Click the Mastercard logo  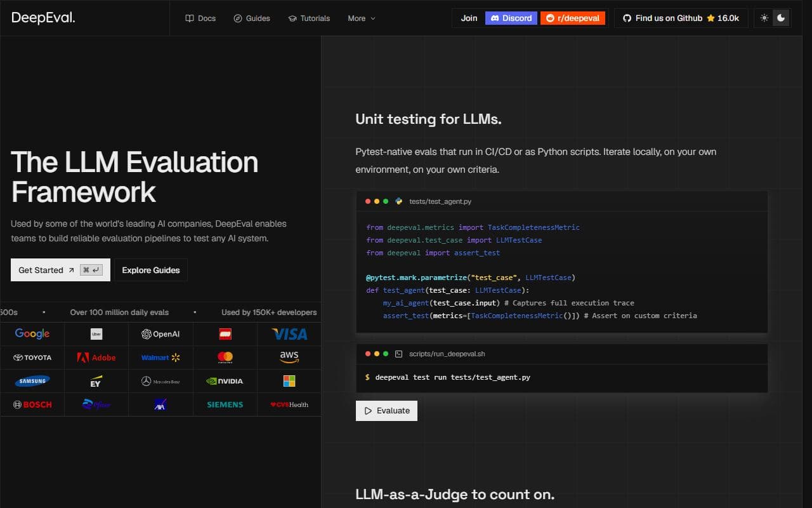coord(225,358)
